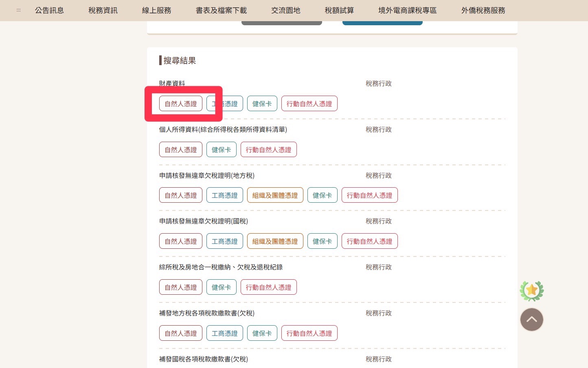
Task: Choose 工商憑證 for 補發地方稅各項稅款繳款書
Action: tap(224, 333)
